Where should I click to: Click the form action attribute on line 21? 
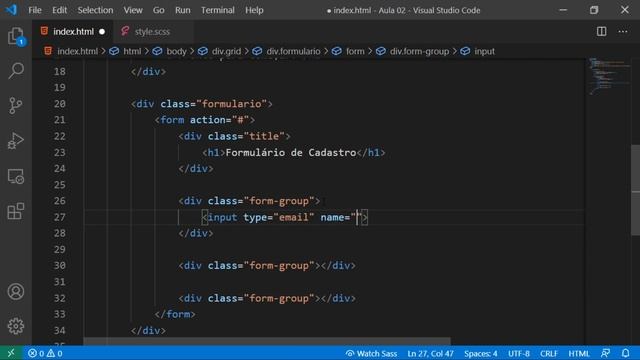point(219,120)
